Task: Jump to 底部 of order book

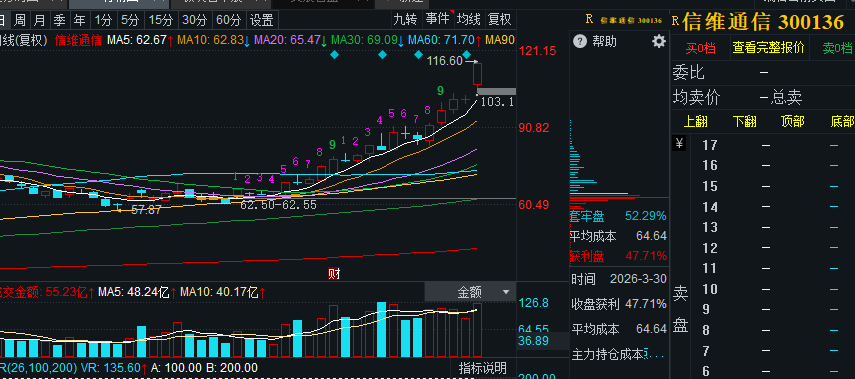Action: click(x=841, y=121)
